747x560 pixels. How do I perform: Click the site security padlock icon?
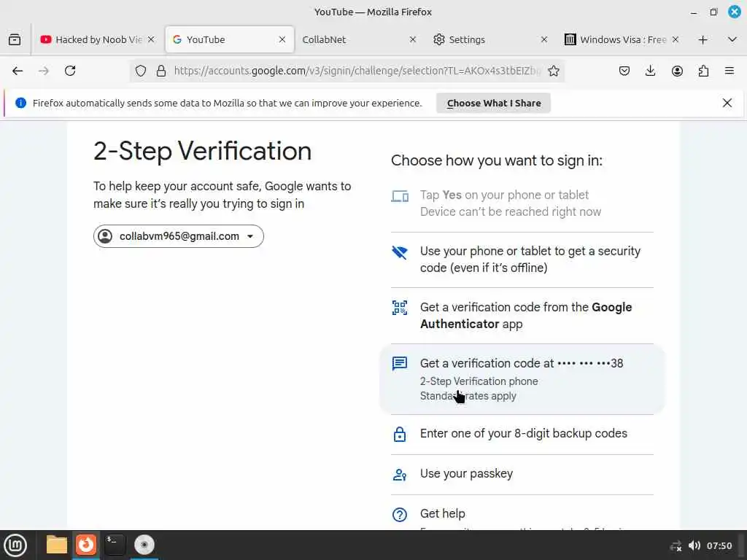tap(161, 71)
